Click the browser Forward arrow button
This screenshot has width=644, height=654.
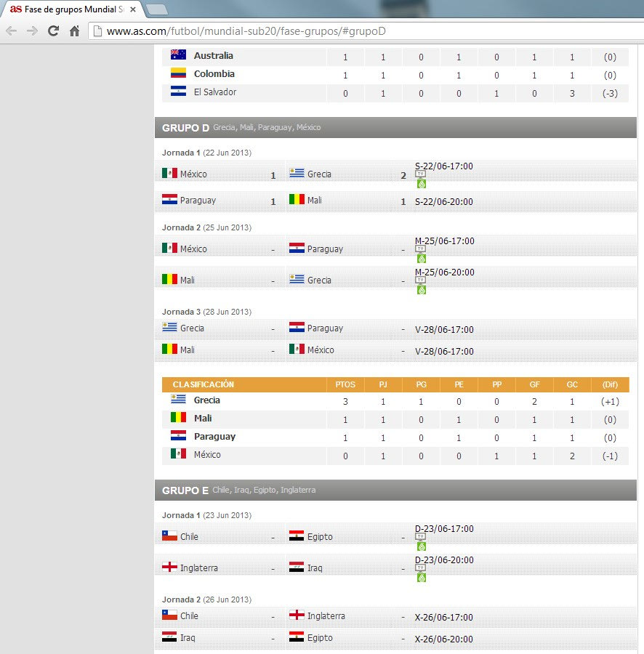pyautogui.click(x=32, y=31)
